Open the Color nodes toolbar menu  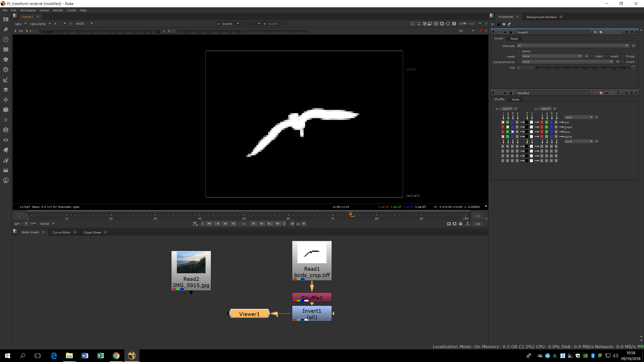pos(6,60)
